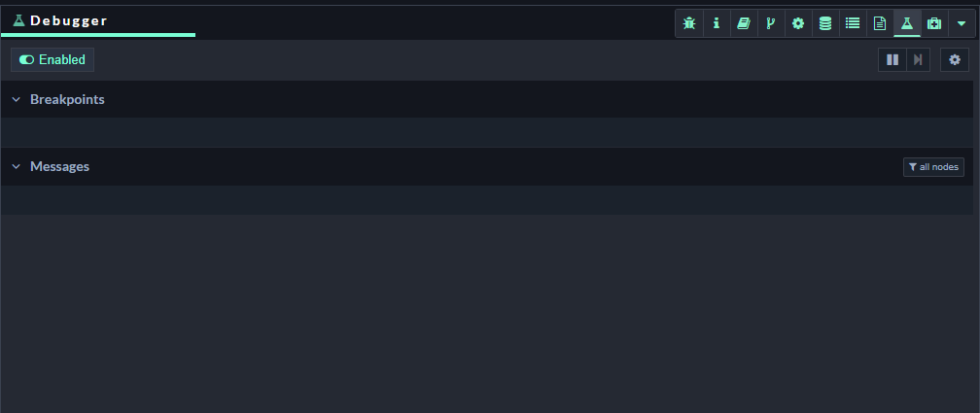The image size is (980, 413).
Task: Open the document icon sidebar tab
Action: [880, 23]
